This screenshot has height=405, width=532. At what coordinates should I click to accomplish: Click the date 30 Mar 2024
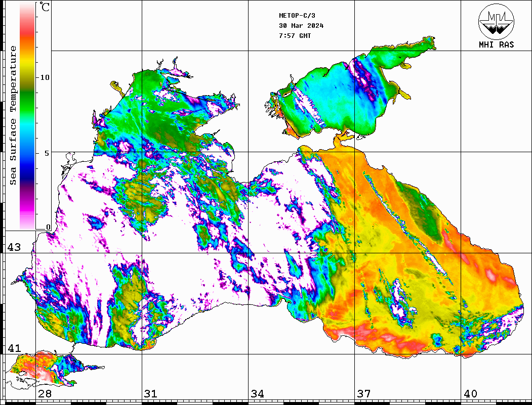click(301, 26)
